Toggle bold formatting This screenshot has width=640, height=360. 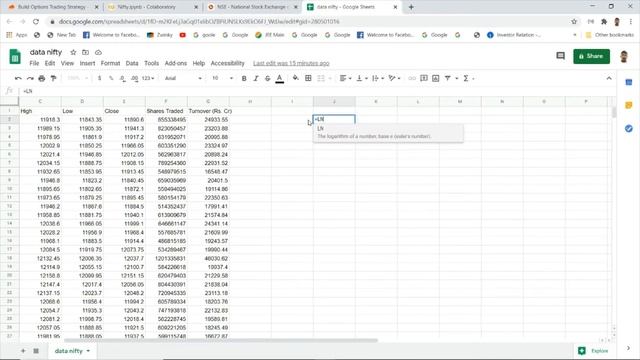coord(244,78)
